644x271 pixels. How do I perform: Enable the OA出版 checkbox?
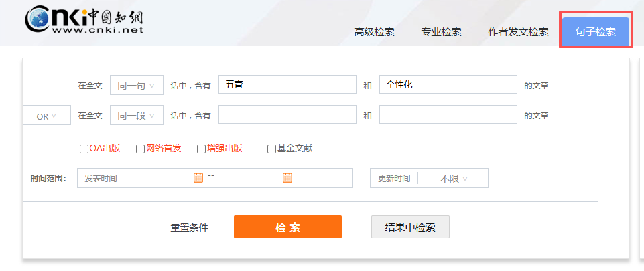click(x=84, y=149)
